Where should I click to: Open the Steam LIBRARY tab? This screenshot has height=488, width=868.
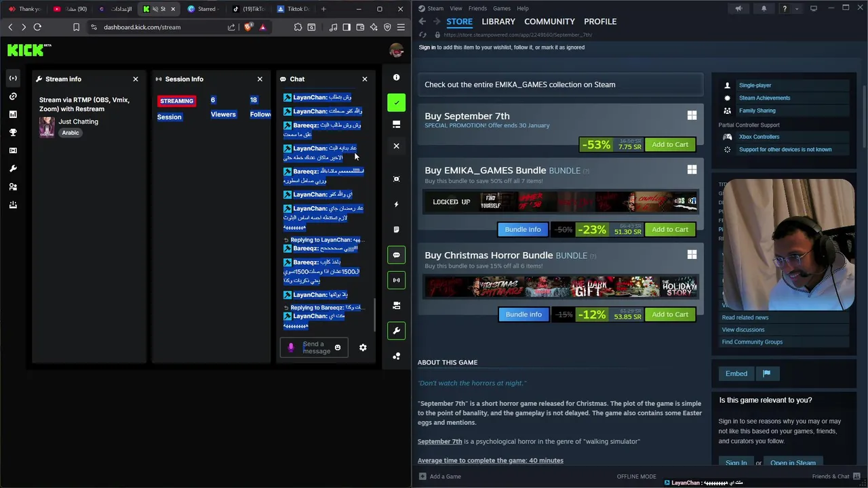coord(498,22)
